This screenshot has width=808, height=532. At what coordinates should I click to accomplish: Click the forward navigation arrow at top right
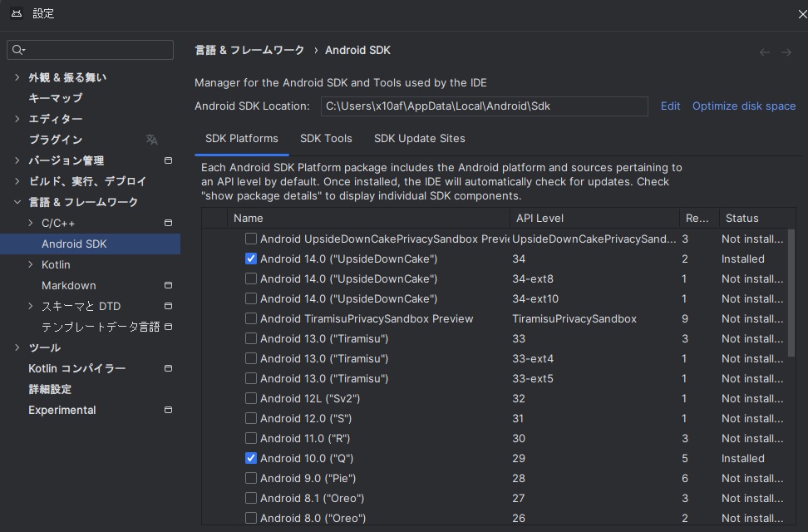[786, 52]
